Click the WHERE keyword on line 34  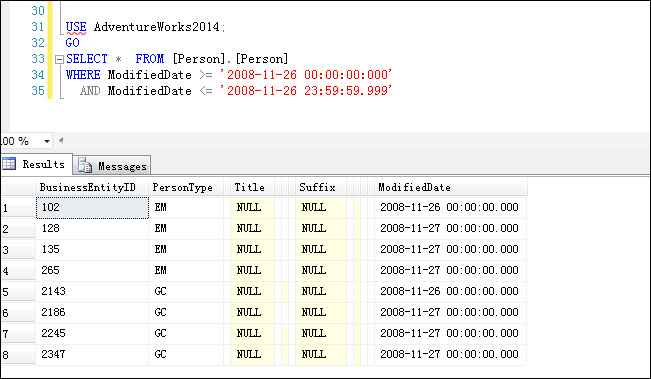(83, 75)
